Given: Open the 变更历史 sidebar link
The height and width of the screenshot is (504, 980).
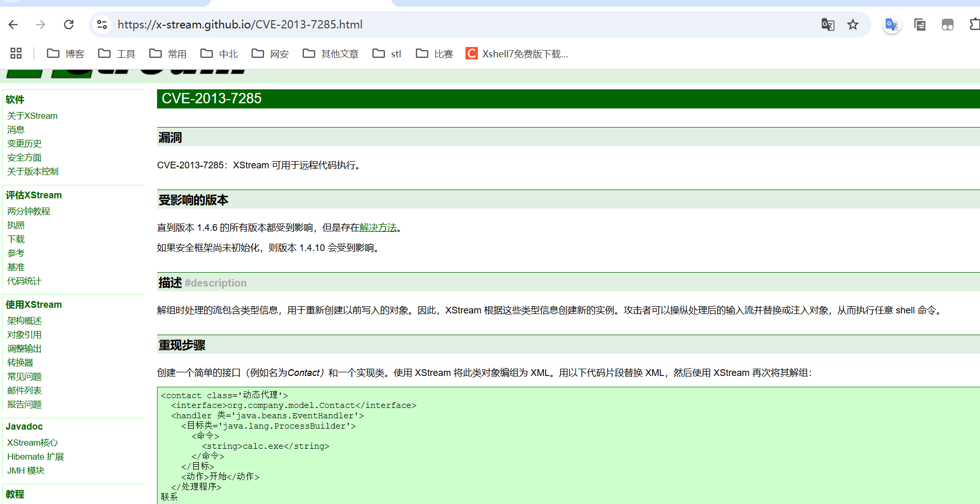Looking at the screenshot, I should tap(24, 144).
